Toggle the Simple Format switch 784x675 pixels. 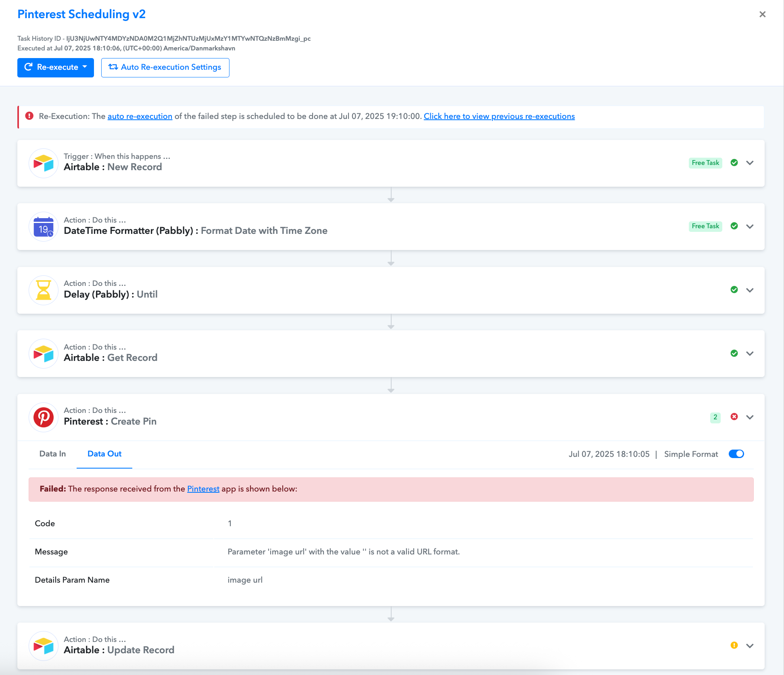[x=736, y=454]
